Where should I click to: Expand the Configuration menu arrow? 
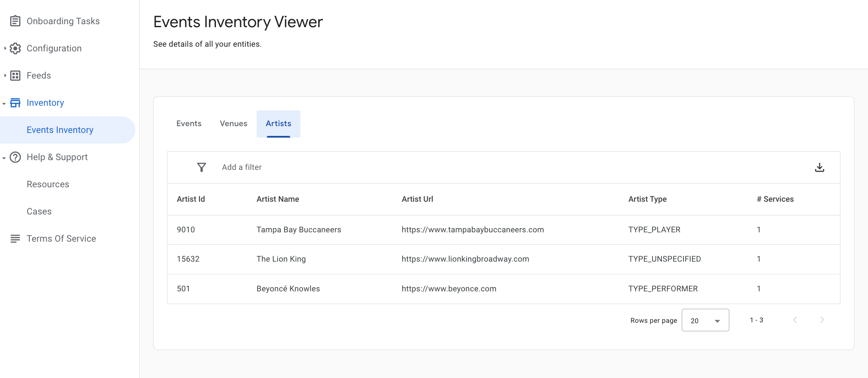[5, 48]
